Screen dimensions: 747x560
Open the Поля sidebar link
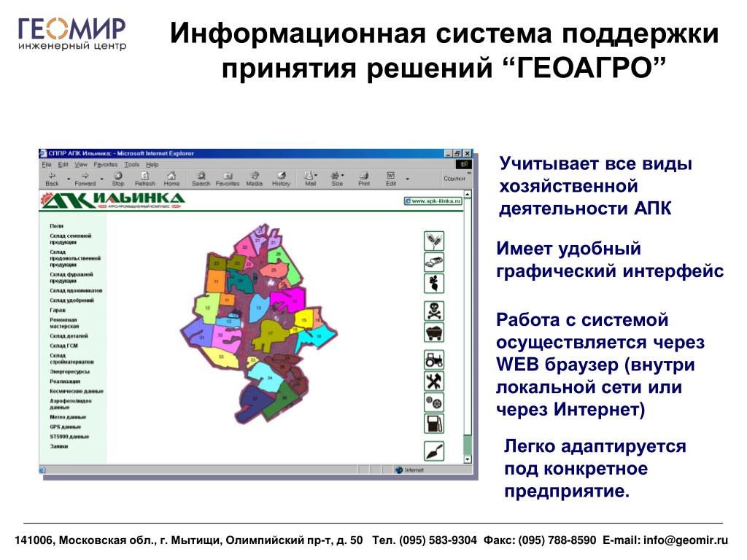click(x=56, y=226)
